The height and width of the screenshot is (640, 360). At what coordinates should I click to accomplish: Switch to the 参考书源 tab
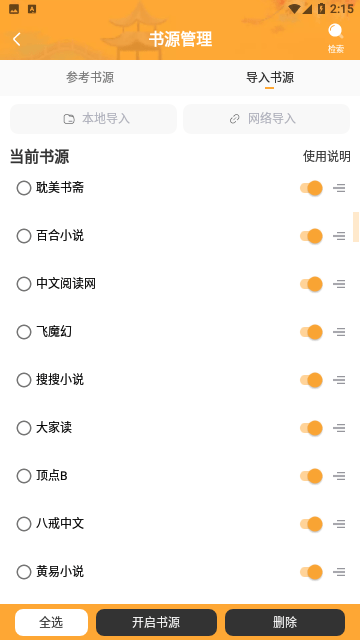[x=90, y=78]
